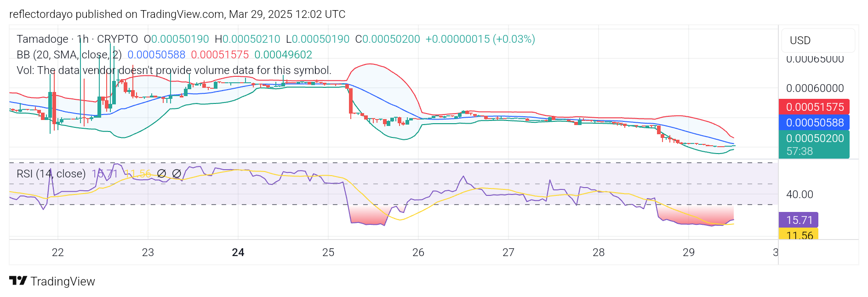Click the high value H0.00050210
Screen dimensions: 868x297
(247, 39)
